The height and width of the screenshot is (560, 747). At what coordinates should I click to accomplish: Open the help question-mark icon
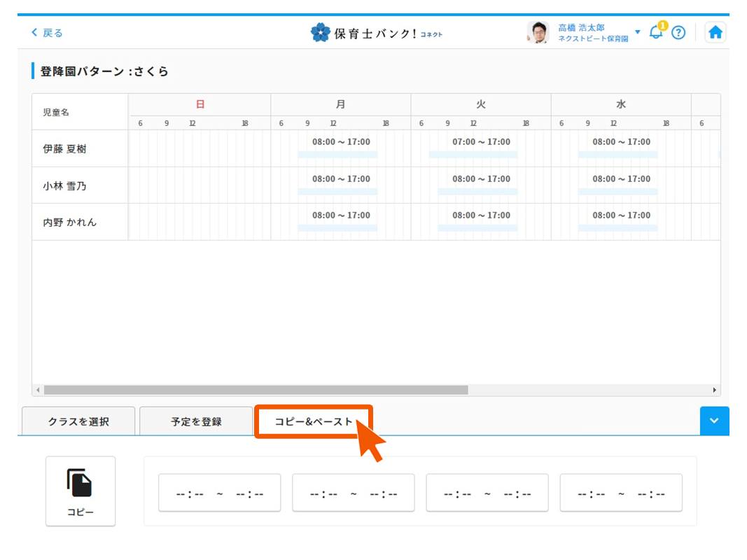pos(678,32)
